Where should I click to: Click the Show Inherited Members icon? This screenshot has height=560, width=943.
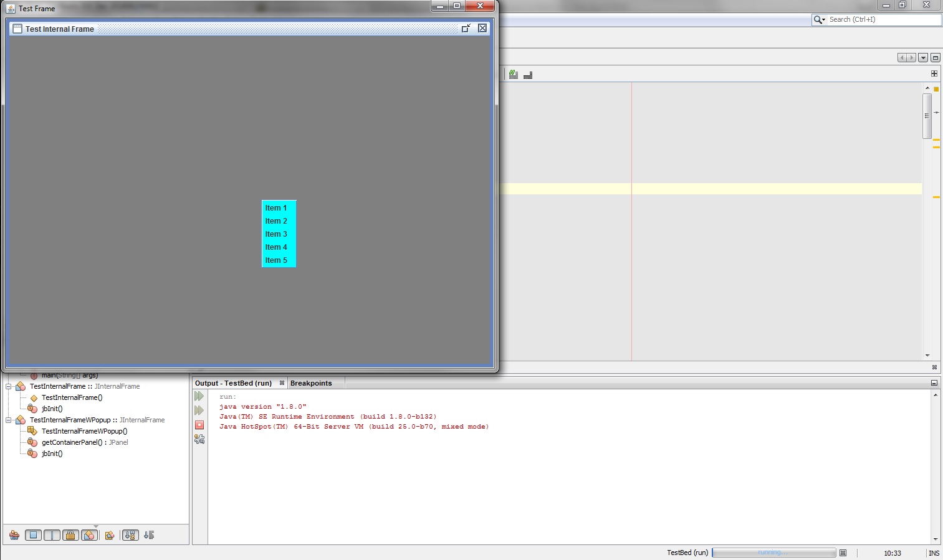pos(14,535)
